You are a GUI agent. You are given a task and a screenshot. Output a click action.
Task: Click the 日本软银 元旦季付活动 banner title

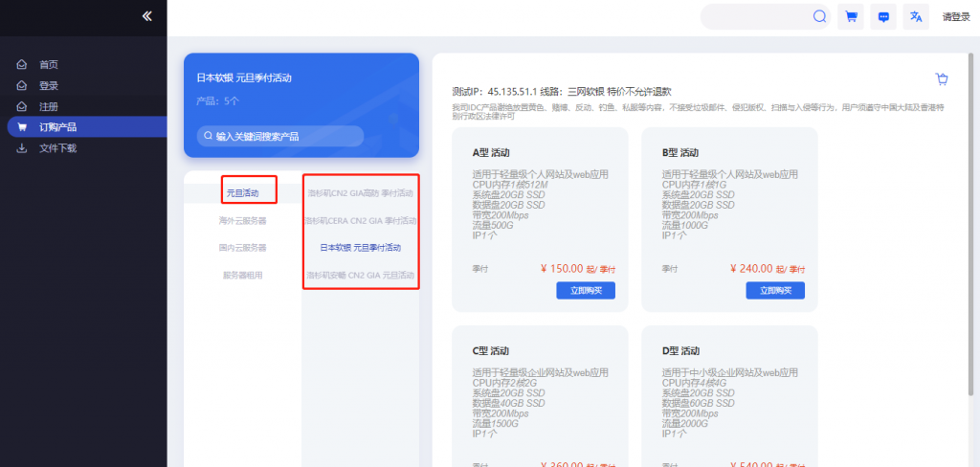pos(244,78)
